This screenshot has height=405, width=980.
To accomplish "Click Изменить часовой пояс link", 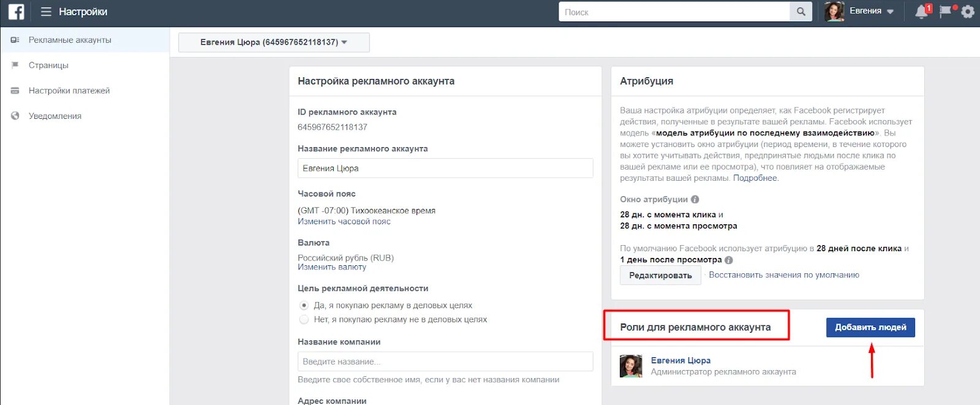I will (344, 221).
